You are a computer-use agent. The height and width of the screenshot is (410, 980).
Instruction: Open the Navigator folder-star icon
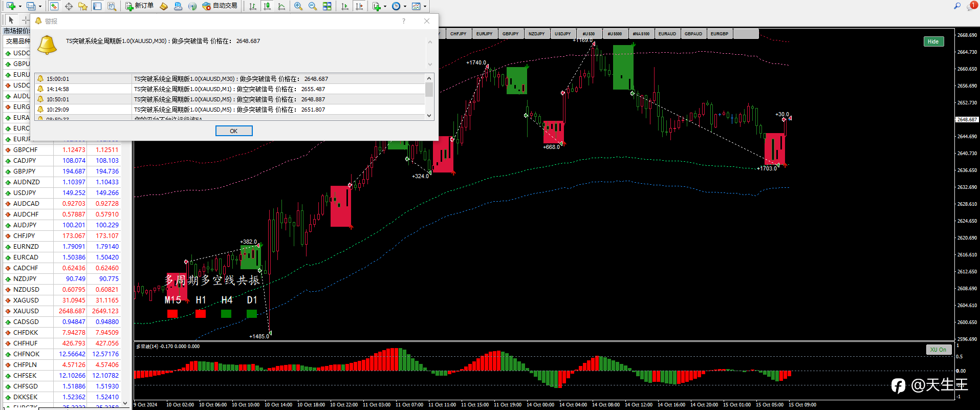(83, 6)
